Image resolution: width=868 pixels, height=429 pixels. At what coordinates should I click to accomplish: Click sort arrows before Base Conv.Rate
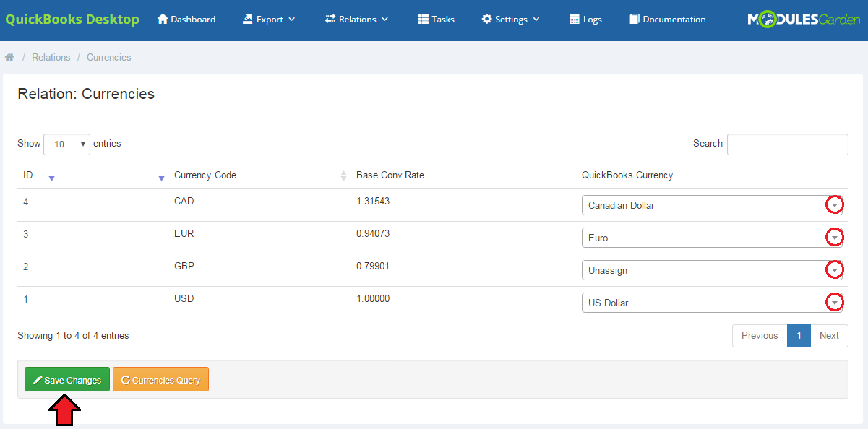(343, 175)
